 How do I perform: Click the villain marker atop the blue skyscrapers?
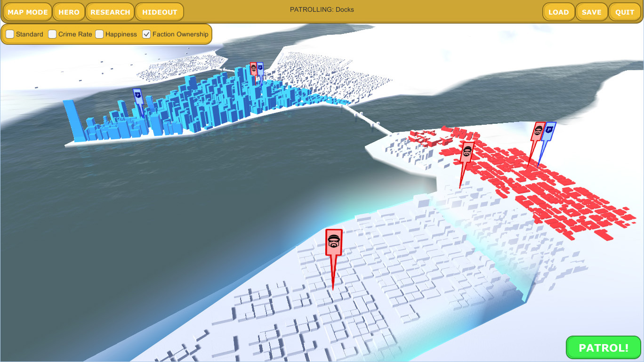click(253, 69)
